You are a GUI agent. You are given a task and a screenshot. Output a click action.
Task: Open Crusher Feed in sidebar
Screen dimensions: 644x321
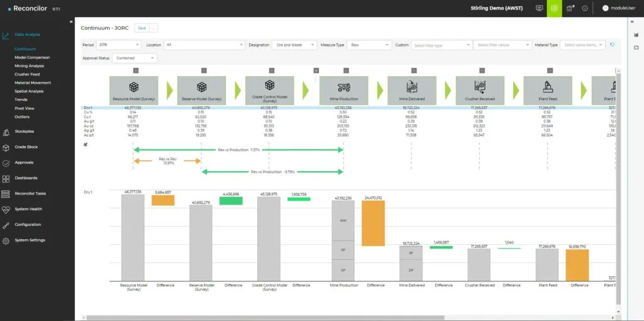[27, 74]
